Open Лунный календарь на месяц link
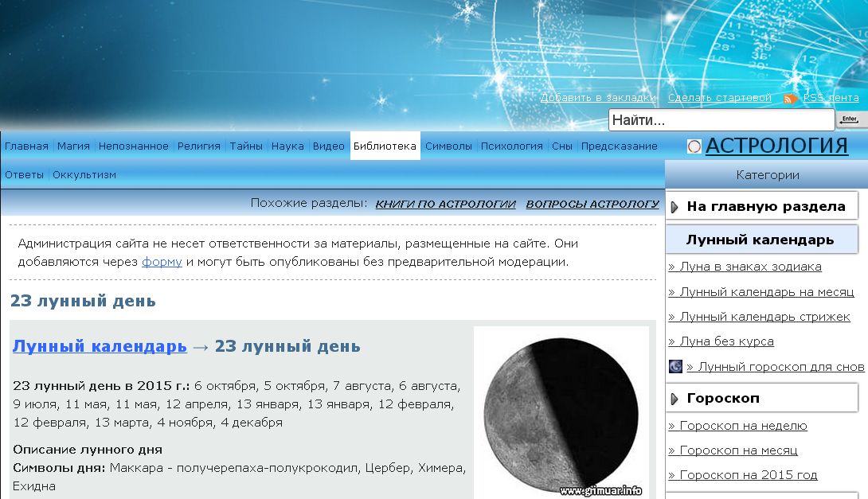The width and height of the screenshot is (868, 499). [x=761, y=292]
